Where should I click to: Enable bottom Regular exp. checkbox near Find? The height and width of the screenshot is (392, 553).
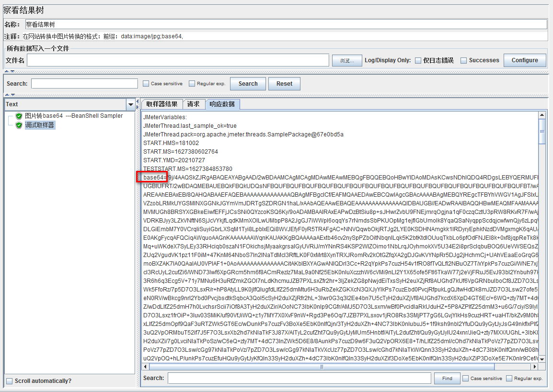tap(509, 378)
